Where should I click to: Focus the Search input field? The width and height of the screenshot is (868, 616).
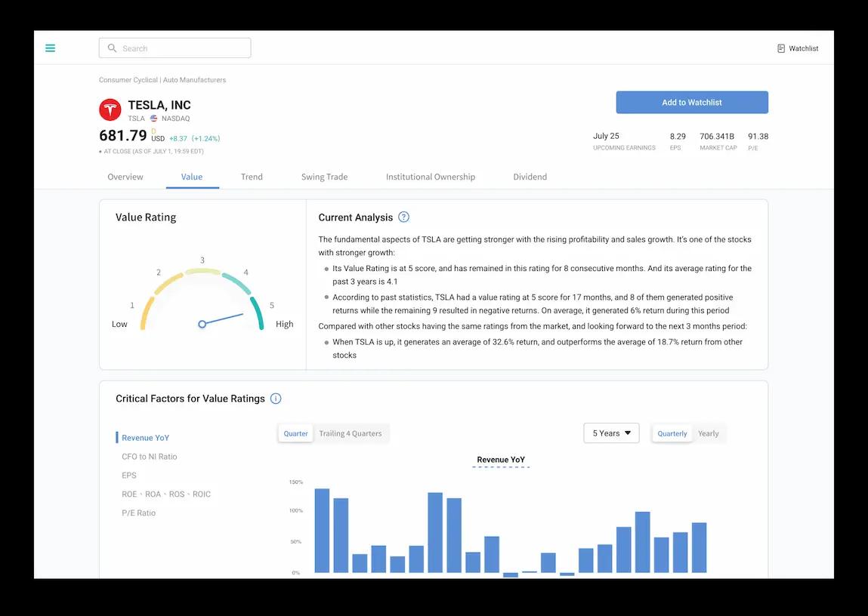pyautogui.click(x=175, y=48)
